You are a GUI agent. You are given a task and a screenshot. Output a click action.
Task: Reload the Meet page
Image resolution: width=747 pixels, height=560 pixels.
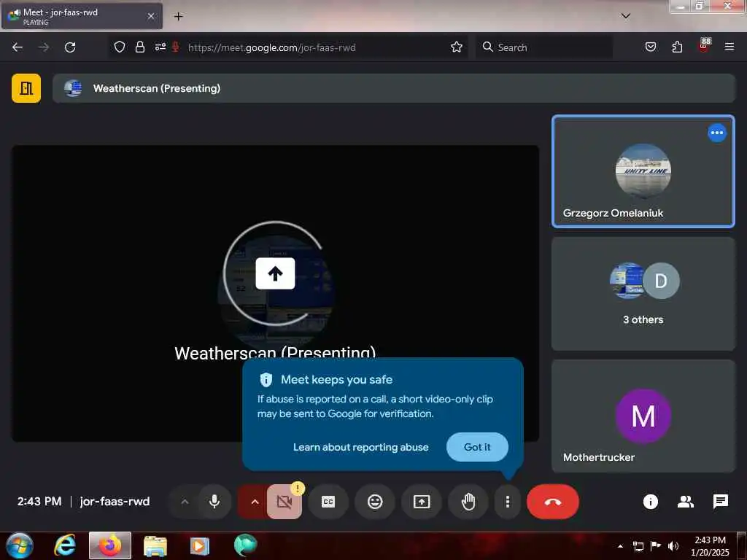click(70, 47)
